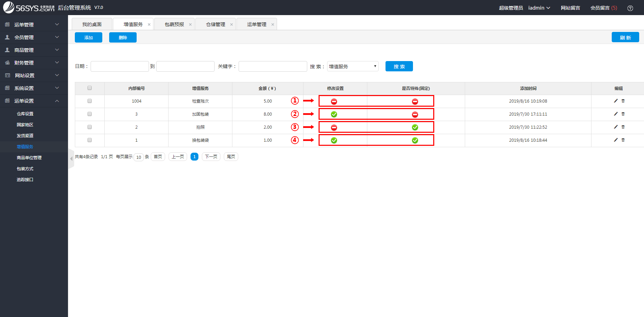Image resolution: width=644 pixels, height=317 pixels.
Task: Switch to the 仓储管理 tab
Action: 215,24
